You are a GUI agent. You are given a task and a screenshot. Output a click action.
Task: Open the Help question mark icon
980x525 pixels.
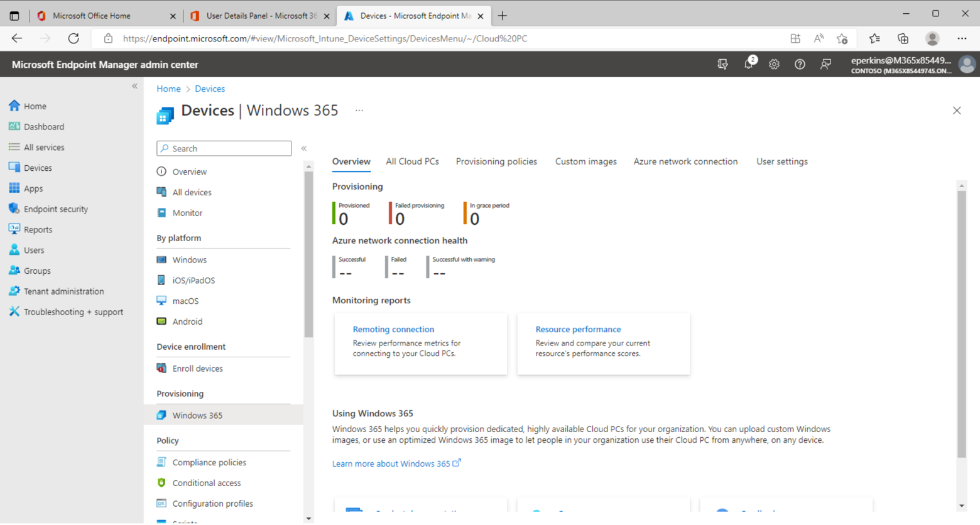(x=800, y=64)
